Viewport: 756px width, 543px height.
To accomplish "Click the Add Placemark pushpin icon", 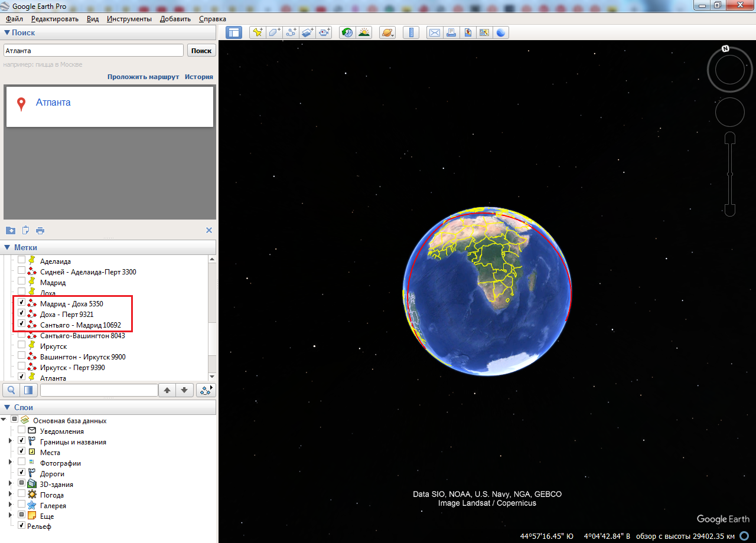I will (x=257, y=32).
